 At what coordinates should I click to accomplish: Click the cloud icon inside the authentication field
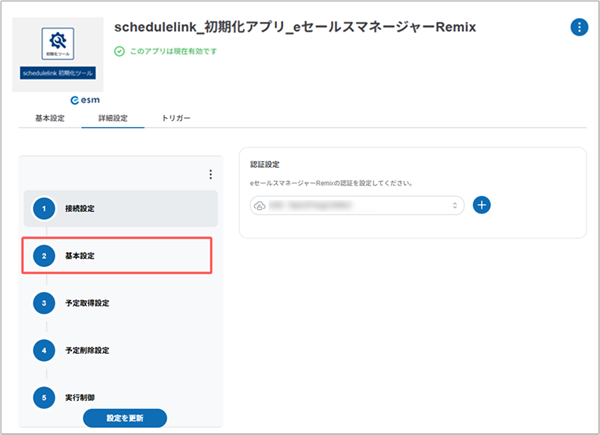coord(260,205)
